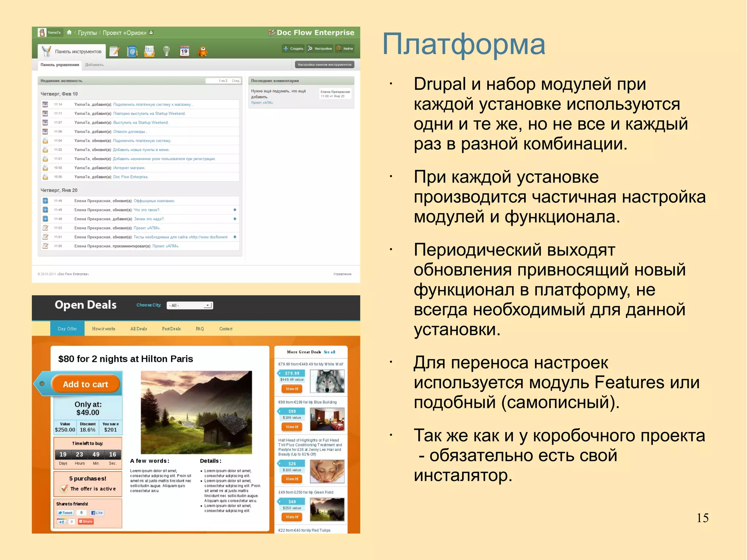Select the Панель управления subtab
This screenshot has width=747, height=560.
[x=60, y=65]
